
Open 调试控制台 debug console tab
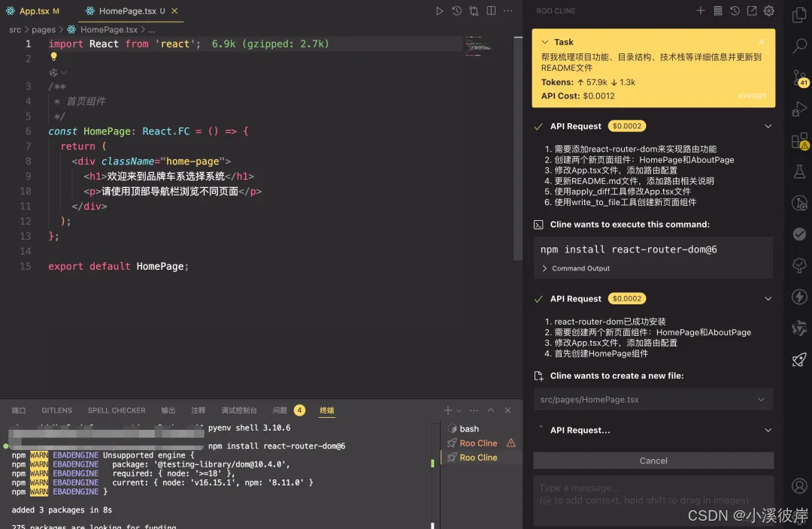[239, 410]
